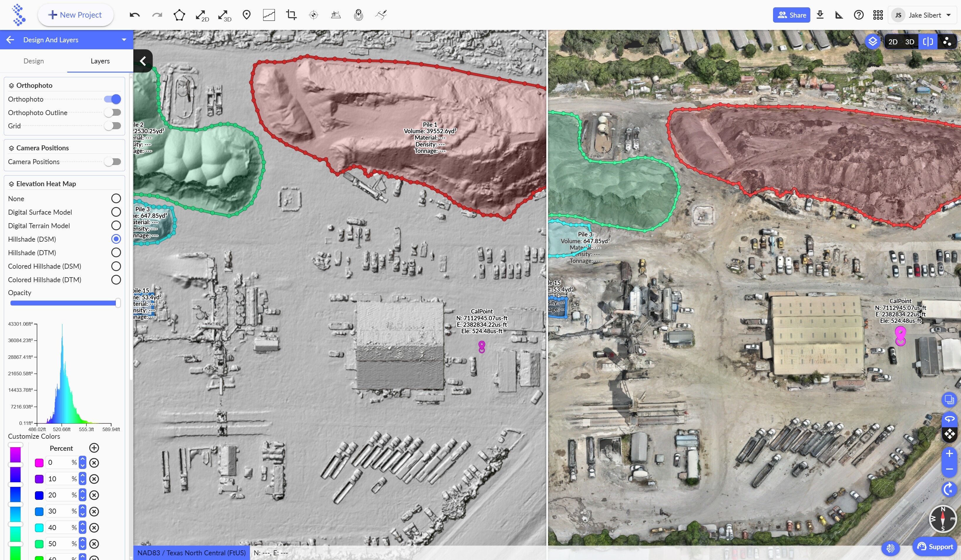Select the polygon drawing tool

[x=179, y=15]
